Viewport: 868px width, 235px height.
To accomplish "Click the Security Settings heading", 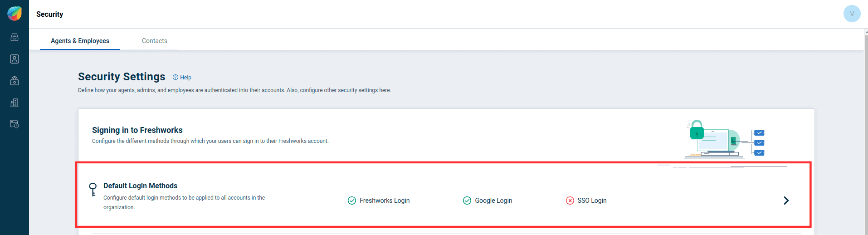I will [x=122, y=77].
